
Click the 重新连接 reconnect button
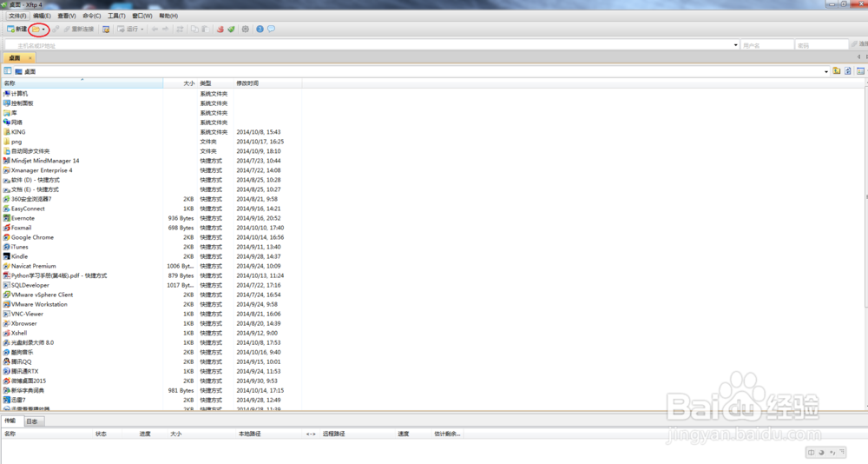coord(78,29)
